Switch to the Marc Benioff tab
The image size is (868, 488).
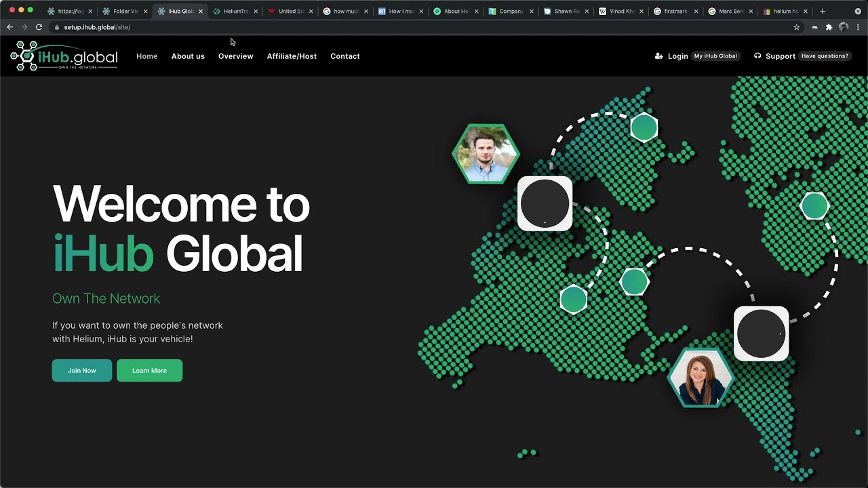(x=731, y=12)
